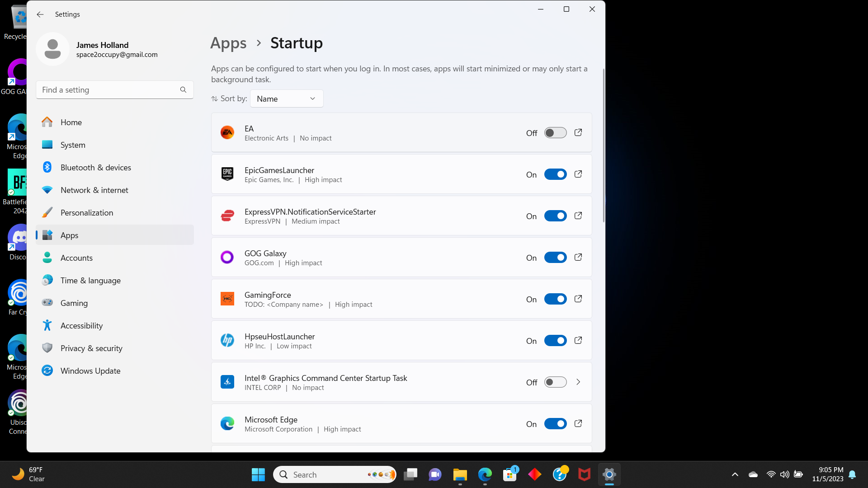Enable Intel Graphics Command Center startup toggle
The width and height of the screenshot is (868, 488).
click(x=555, y=382)
